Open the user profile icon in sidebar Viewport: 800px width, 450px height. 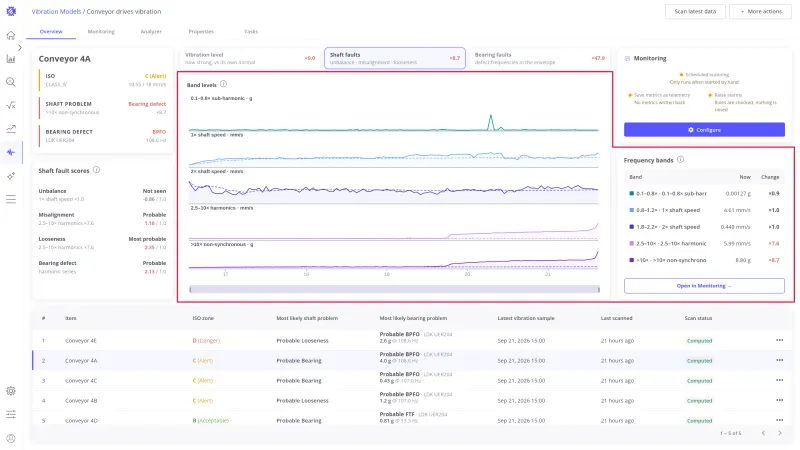click(11, 438)
